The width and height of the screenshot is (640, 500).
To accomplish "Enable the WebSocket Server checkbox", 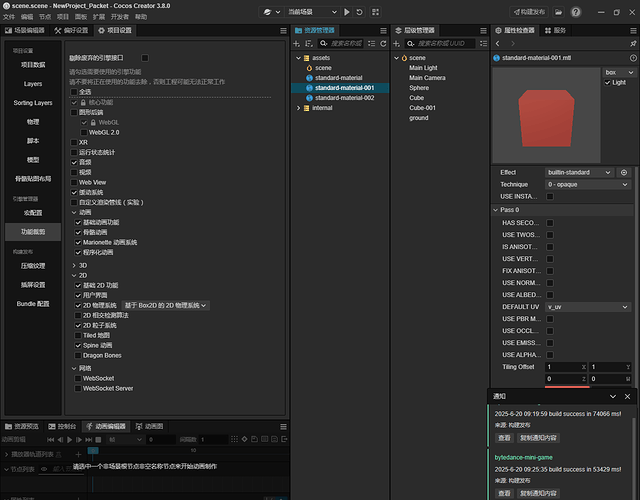I will coord(78,389).
